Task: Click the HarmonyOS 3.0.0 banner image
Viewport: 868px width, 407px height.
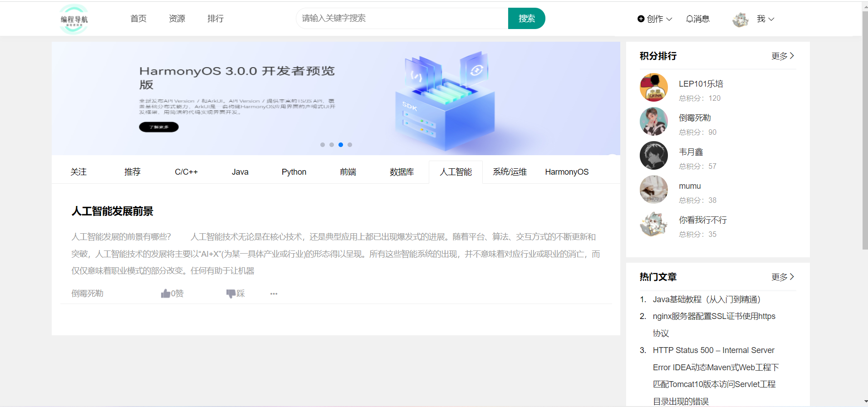Action: [336, 98]
